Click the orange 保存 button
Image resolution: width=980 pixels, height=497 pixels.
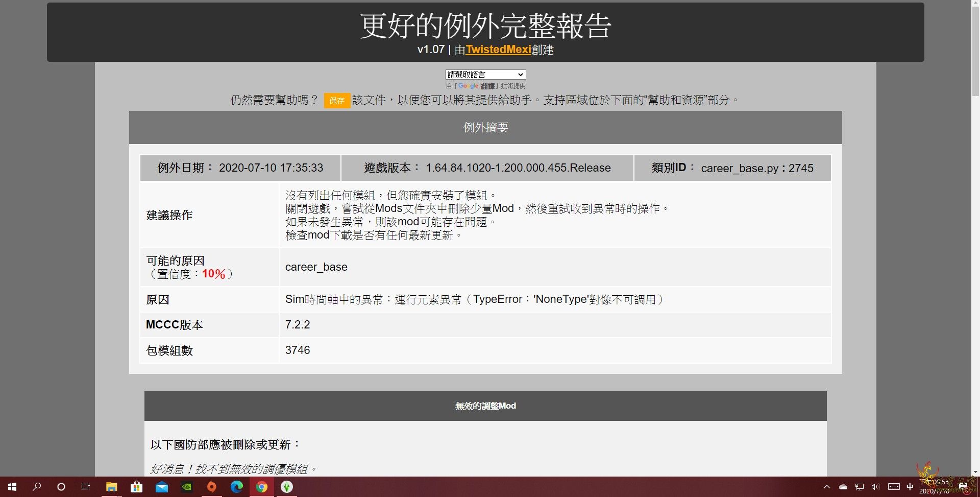pos(337,100)
